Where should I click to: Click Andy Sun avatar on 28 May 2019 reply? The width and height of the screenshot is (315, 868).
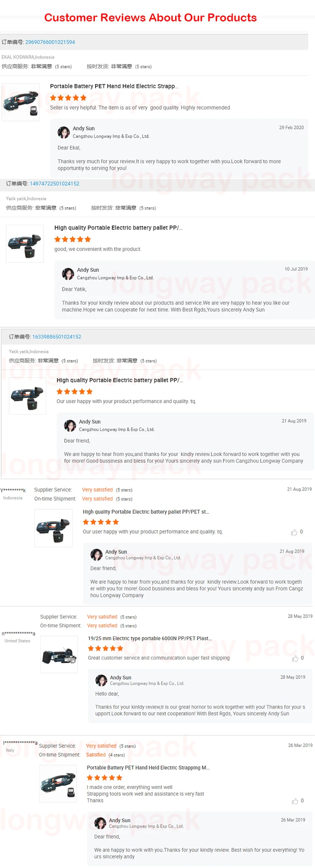(x=101, y=680)
